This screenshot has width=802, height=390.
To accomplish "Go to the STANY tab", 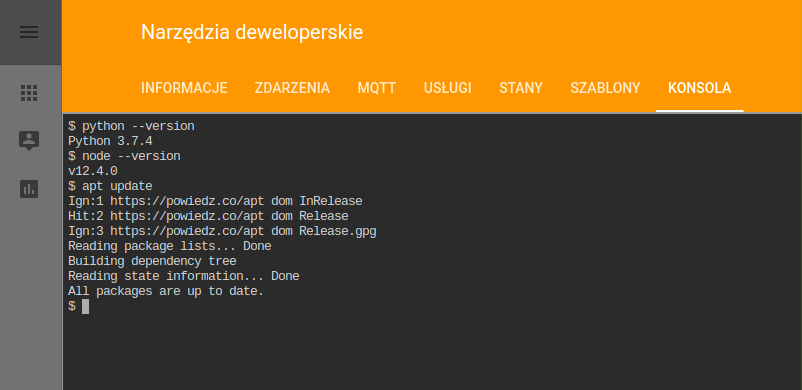I will pyautogui.click(x=521, y=88).
